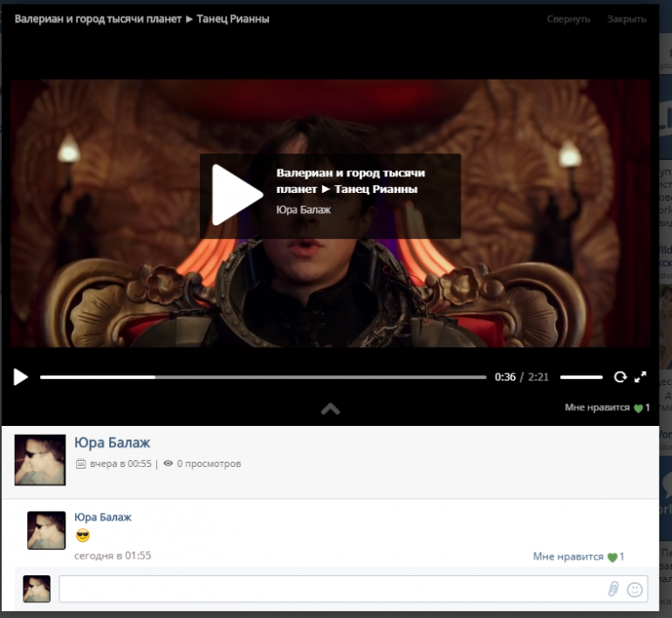Click Свернуть to minimize the video
Viewport: 672px width, 618px height.
[568, 18]
